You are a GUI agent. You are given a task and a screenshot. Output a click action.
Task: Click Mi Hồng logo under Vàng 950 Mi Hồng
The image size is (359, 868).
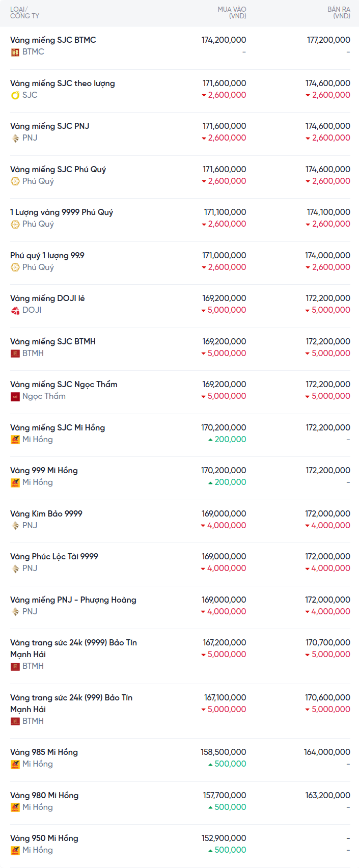pos(15,850)
